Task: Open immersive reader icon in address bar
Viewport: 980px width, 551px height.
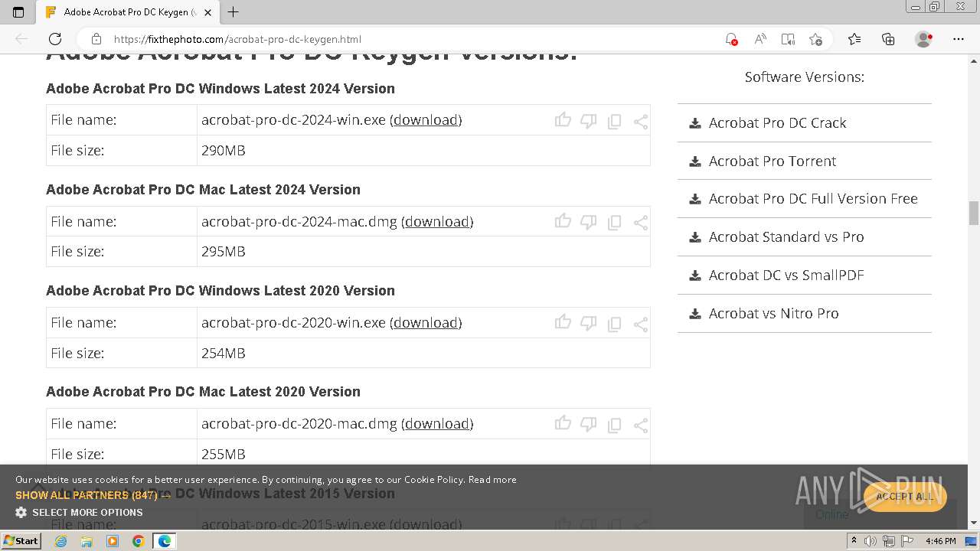Action: 788,39
